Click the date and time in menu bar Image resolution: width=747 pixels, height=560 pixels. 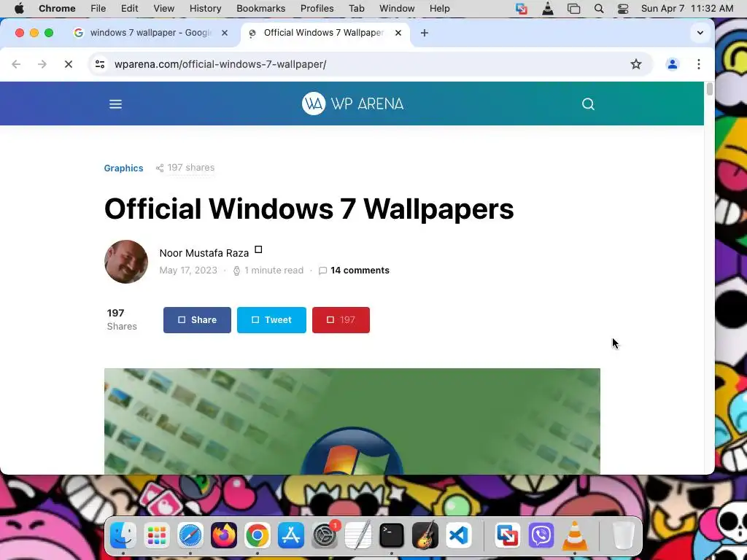(x=687, y=9)
